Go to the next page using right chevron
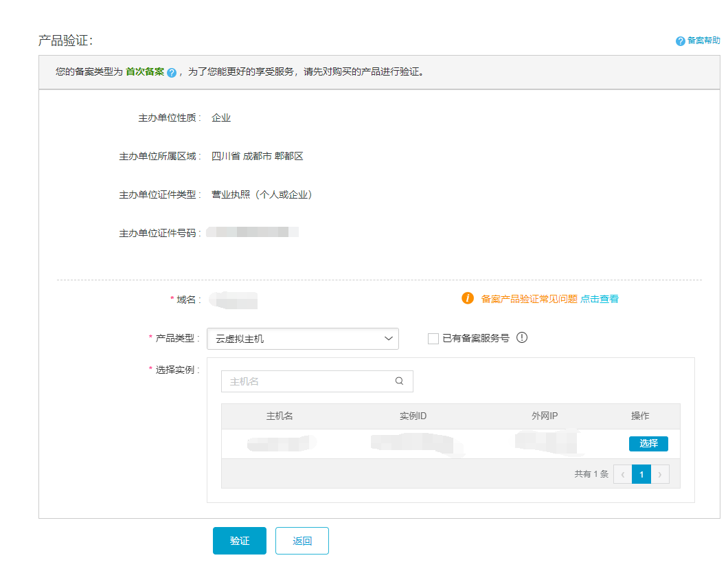Screen dimensions: 728x582 (660, 474)
